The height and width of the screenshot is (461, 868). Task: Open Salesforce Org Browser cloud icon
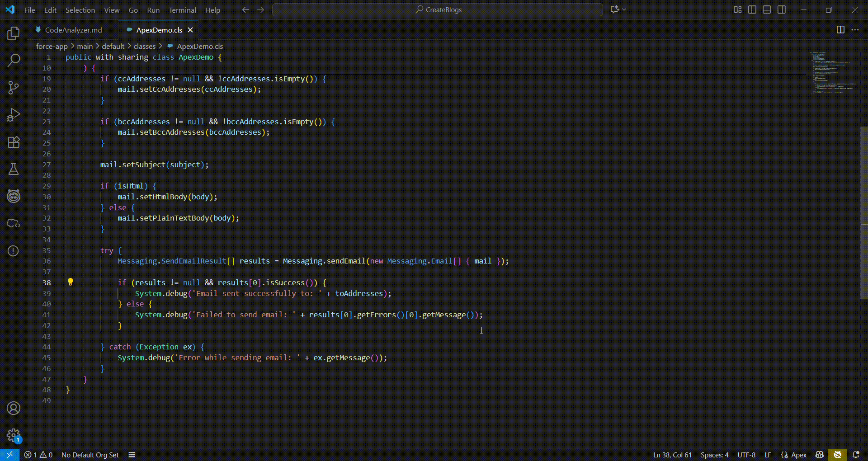tap(14, 223)
